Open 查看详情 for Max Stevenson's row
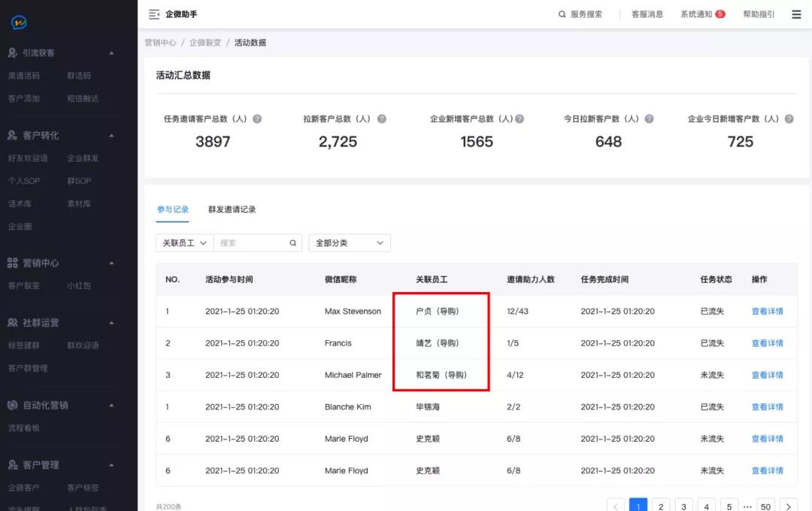 tap(767, 311)
